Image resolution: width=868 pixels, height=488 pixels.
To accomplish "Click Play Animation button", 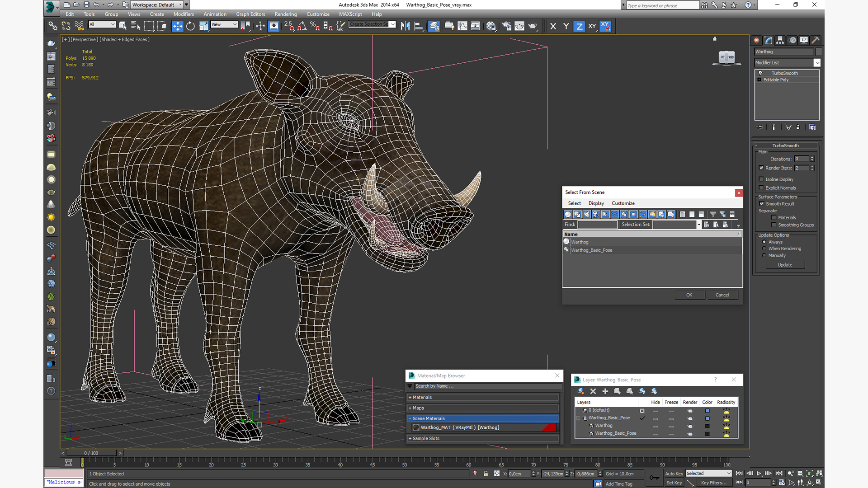I will pos(759,474).
